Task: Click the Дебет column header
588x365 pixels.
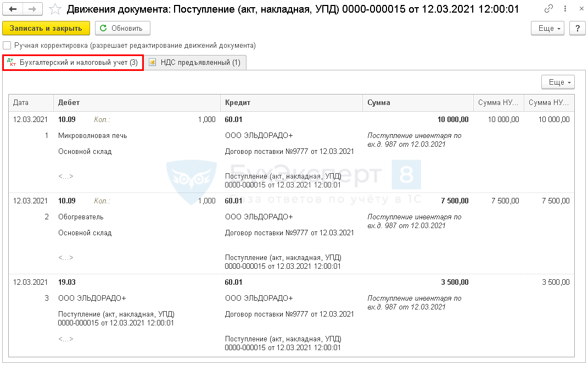Action: click(69, 103)
